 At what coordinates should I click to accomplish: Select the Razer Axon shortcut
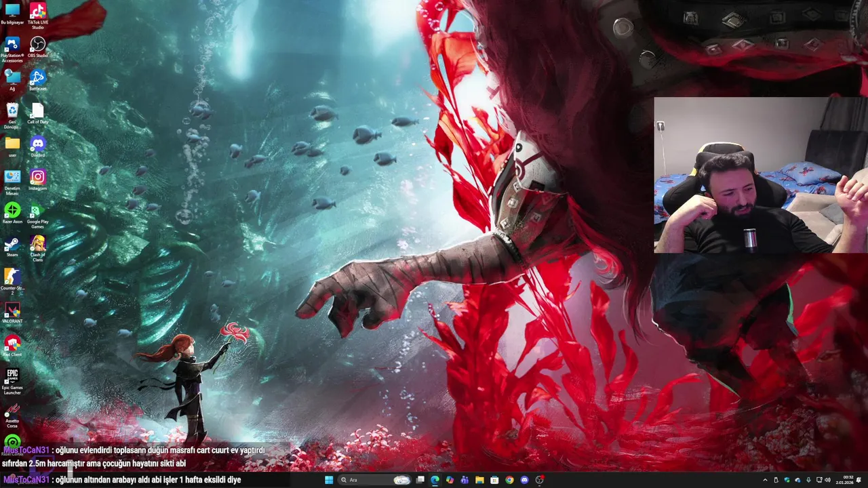pos(12,213)
